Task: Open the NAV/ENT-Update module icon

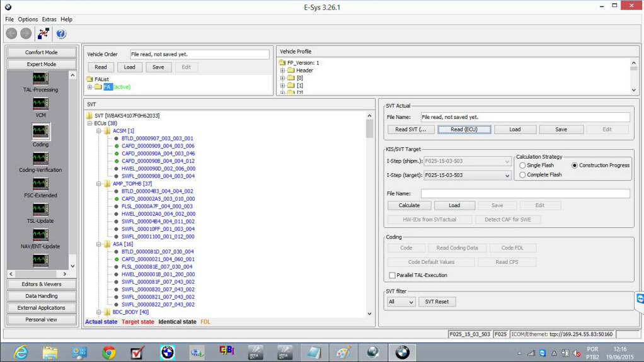Action: [41, 235]
